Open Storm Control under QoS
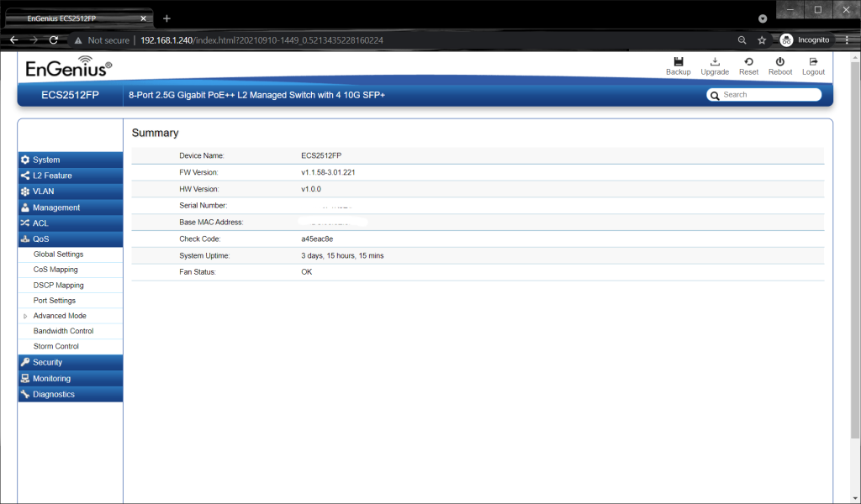 (56, 347)
